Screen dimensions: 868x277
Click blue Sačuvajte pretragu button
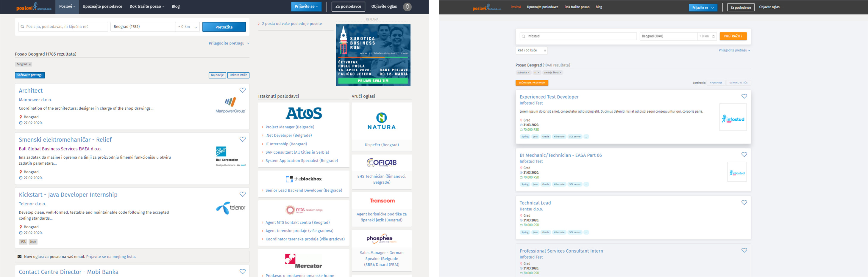pyautogui.click(x=30, y=75)
